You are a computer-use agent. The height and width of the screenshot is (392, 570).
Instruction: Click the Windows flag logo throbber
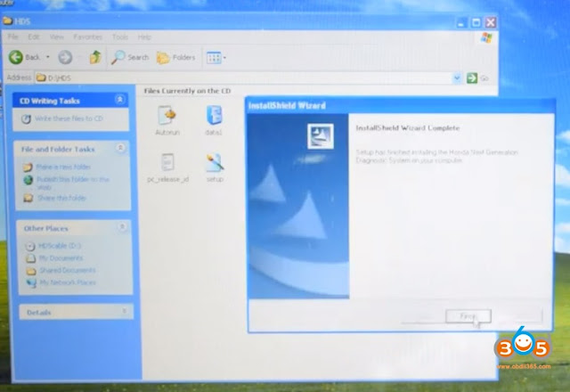(x=486, y=37)
